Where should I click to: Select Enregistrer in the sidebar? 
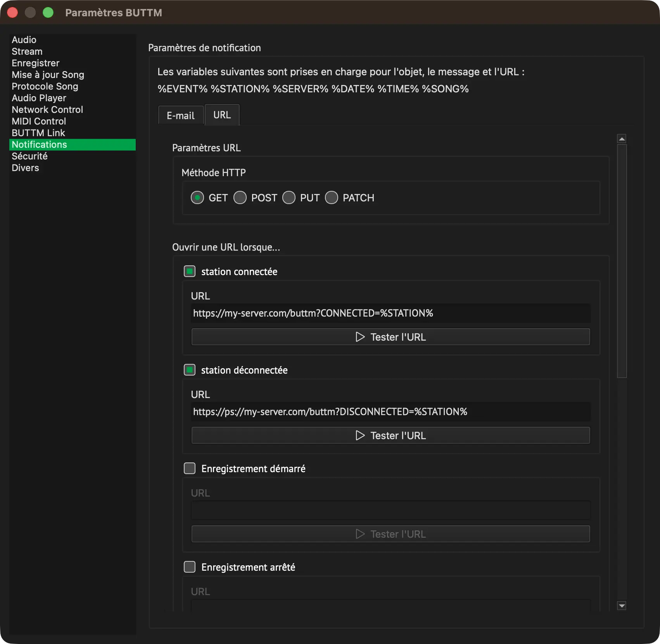click(x=72, y=63)
